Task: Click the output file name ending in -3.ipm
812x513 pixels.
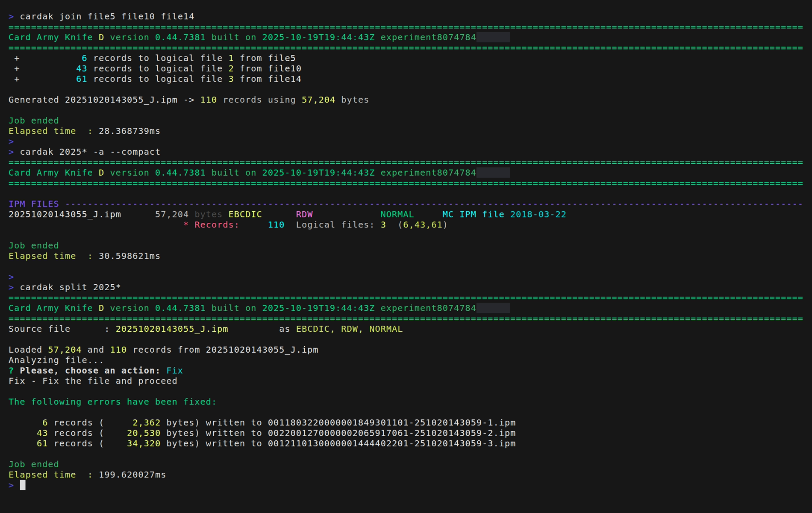Action: (x=391, y=444)
